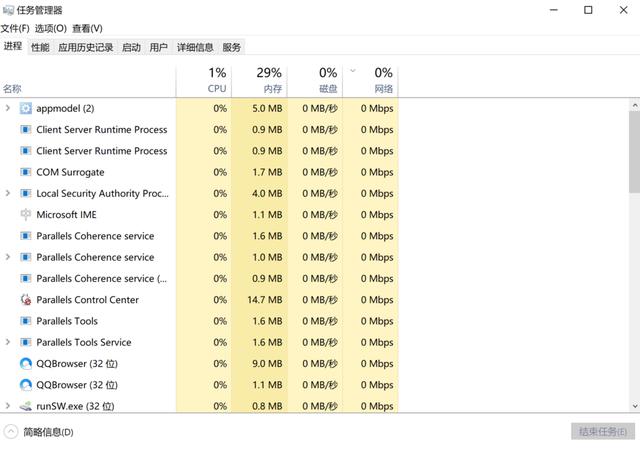Expand Parallels Coherence service with 1.0 MB

tap(7, 257)
